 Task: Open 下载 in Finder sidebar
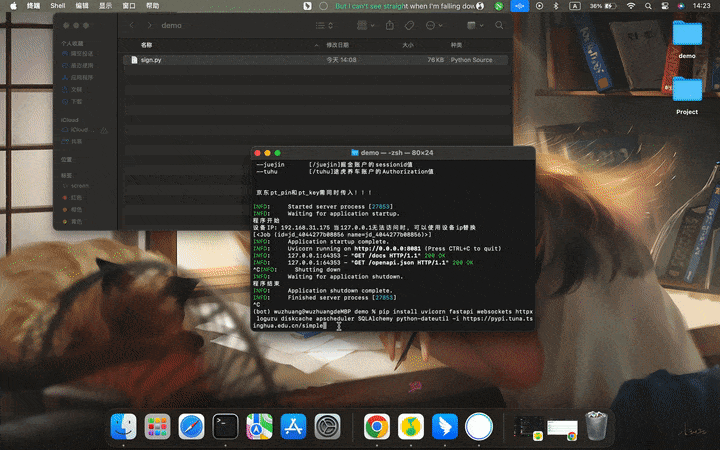tap(72, 101)
